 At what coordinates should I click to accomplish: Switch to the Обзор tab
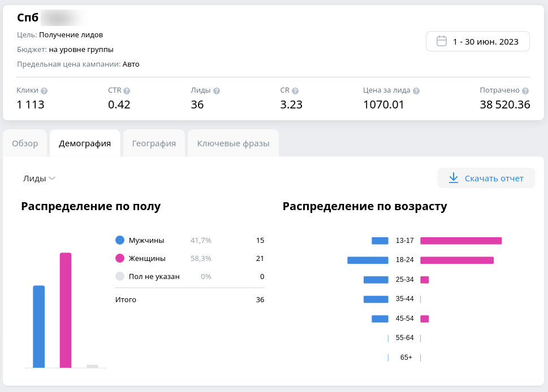coord(25,143)
